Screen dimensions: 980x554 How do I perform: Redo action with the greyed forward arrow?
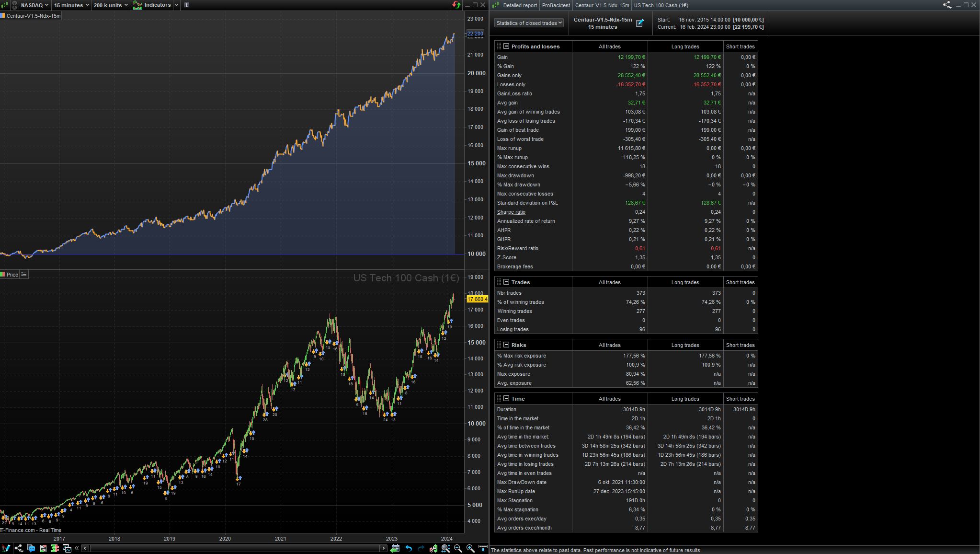(x=421, y=548)
